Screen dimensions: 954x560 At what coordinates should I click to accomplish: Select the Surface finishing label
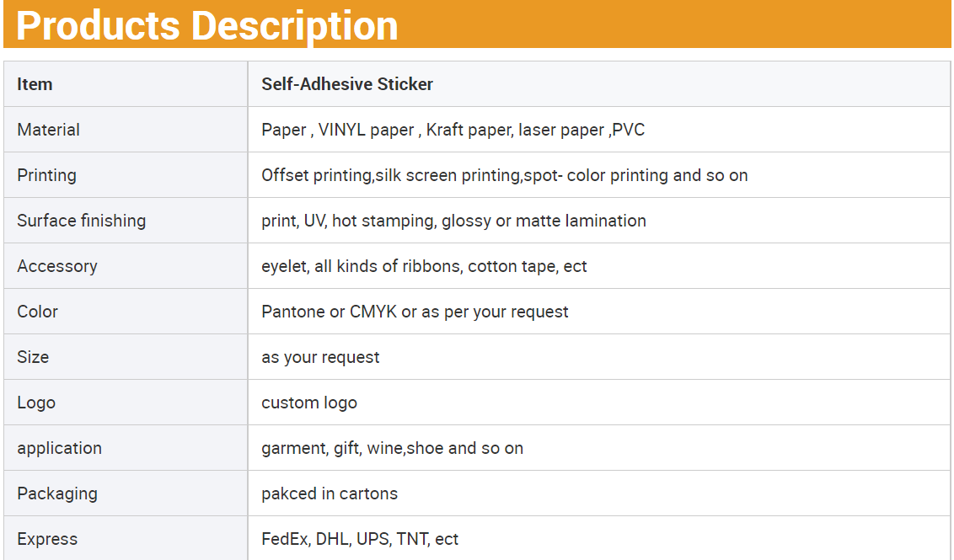81,221
